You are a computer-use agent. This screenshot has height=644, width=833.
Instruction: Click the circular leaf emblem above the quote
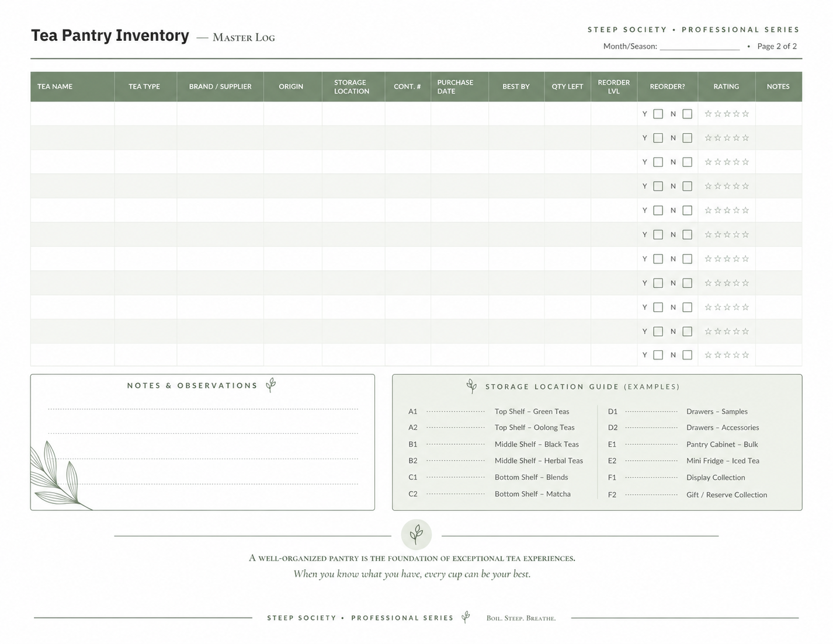point(416,534)
